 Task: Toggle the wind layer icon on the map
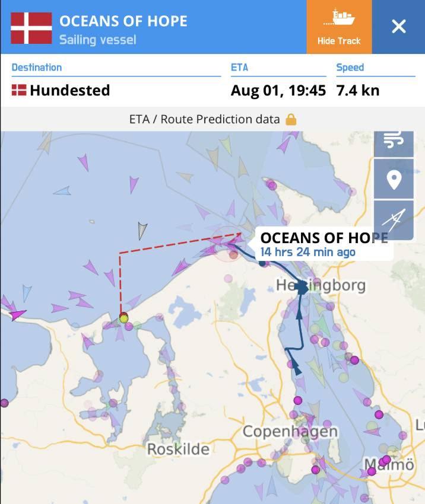tap(393, 141)
